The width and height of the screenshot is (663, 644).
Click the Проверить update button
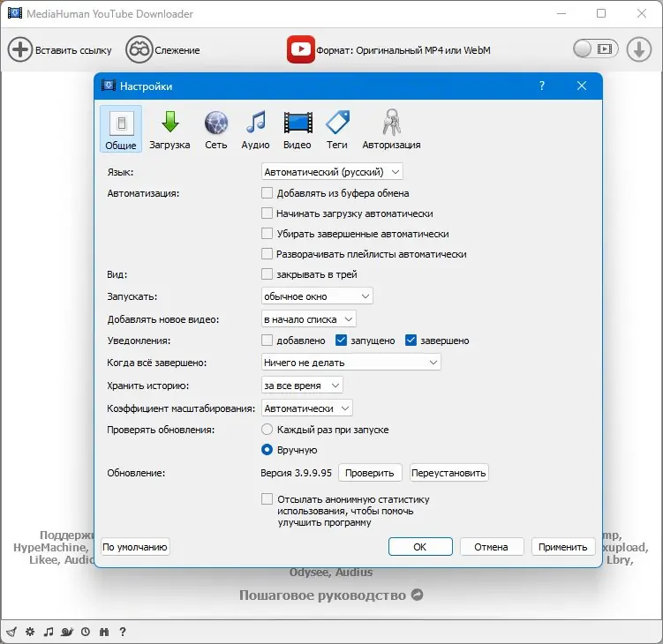pyautogui.click(x=370, y=473)
